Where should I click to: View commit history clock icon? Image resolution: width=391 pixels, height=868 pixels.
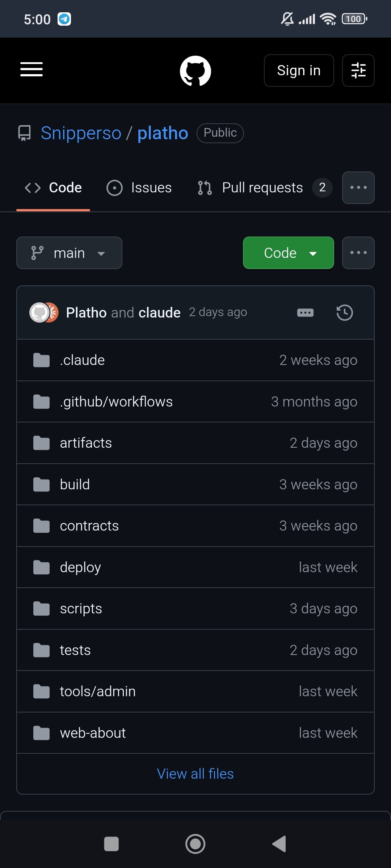[345, 312]
